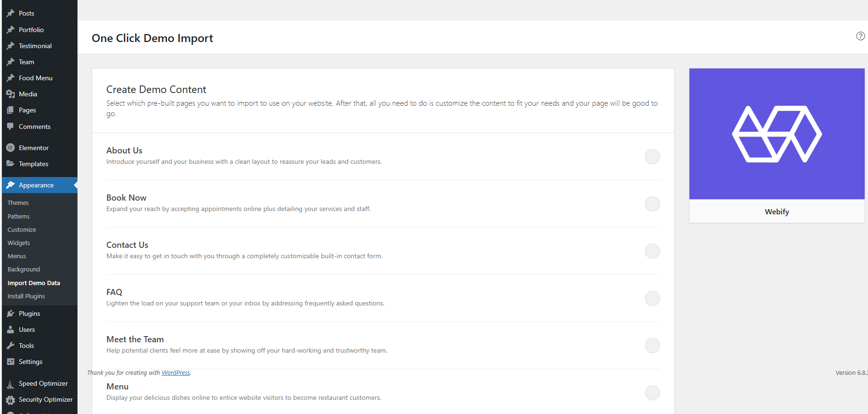
Task: Open the Settings menu
Action: click(40, 362)
